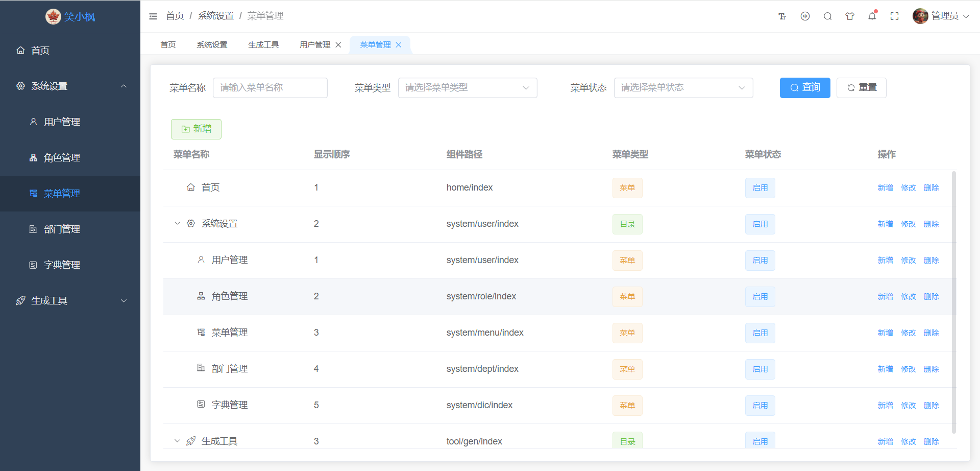Click role icon in 角色管理 table row

[x=201, y=296]
